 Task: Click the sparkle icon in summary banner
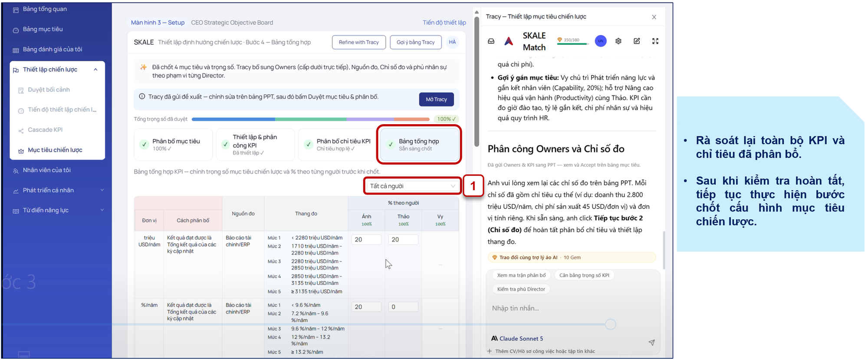coord(143,67)
